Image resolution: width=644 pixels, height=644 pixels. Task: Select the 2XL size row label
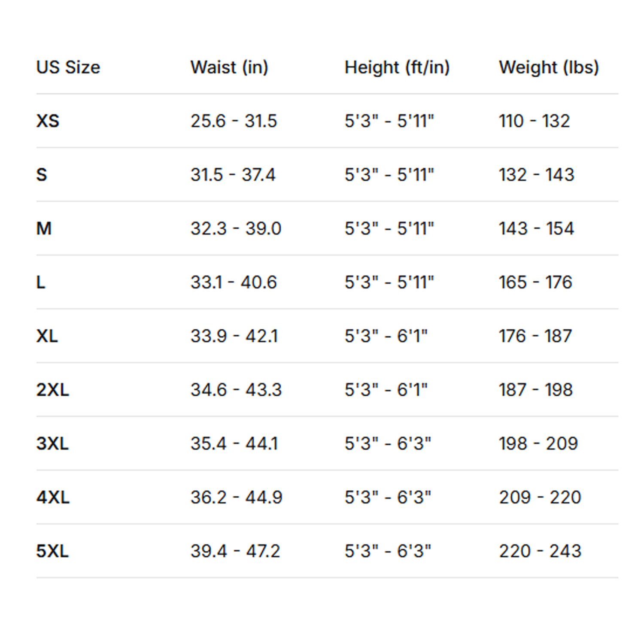(53, 390)
